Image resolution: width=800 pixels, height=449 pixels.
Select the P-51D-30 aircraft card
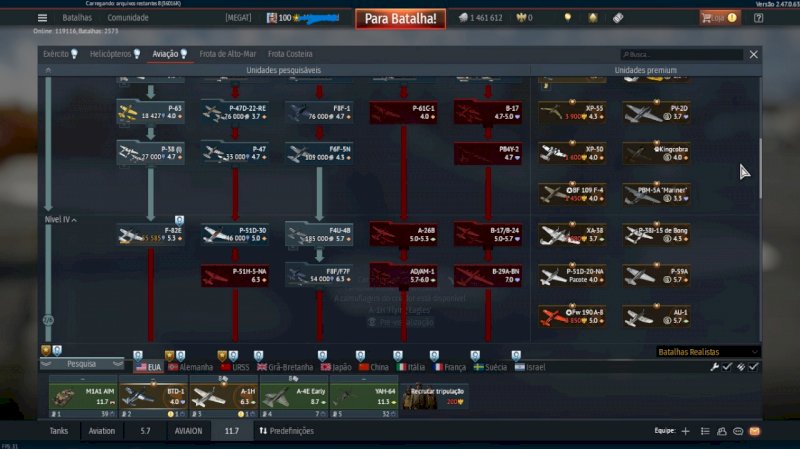click(235, 235)
